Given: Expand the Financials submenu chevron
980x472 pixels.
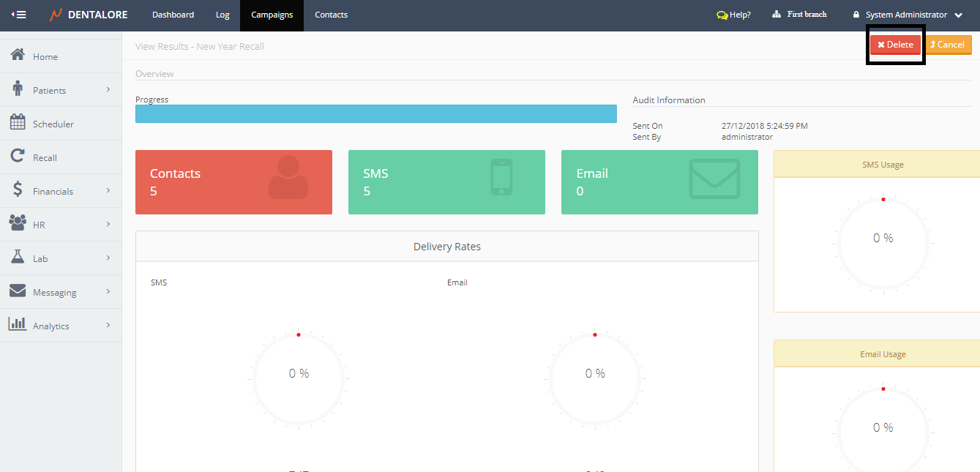Looking at the screenshot, I should click(x=108, y=190).
